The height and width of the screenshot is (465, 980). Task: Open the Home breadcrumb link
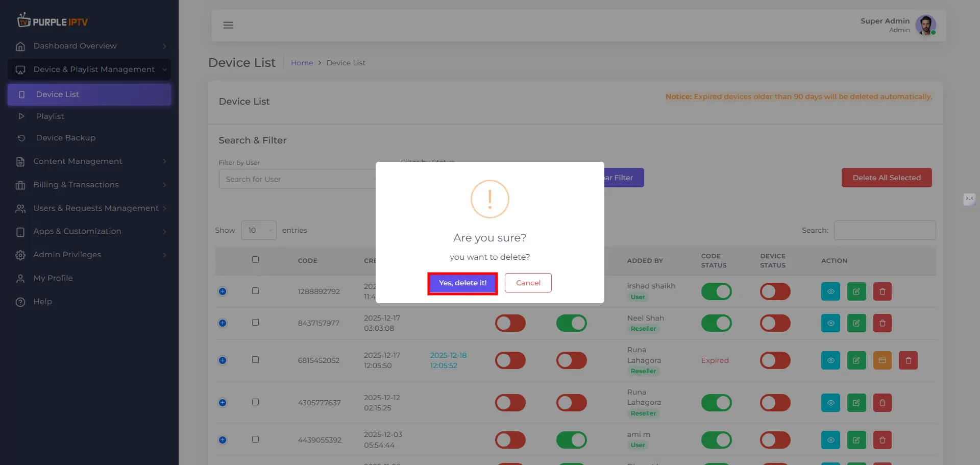point(302,63)
